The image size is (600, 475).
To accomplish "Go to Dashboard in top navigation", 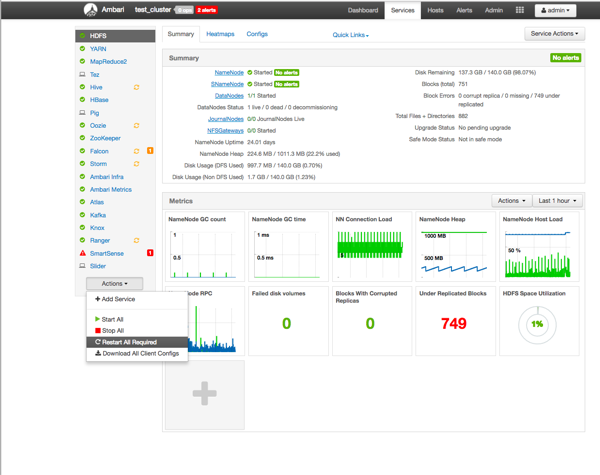I will pyautogui.click(x=363, y=10).
